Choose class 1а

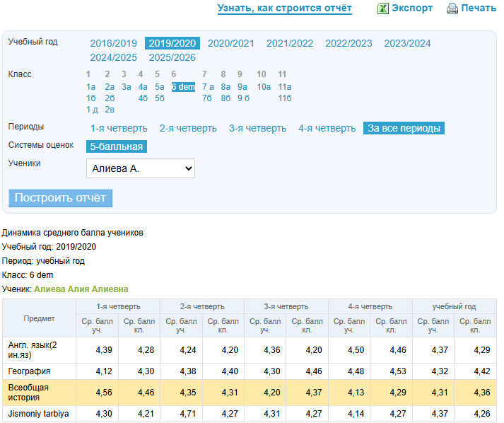(91, 87)
